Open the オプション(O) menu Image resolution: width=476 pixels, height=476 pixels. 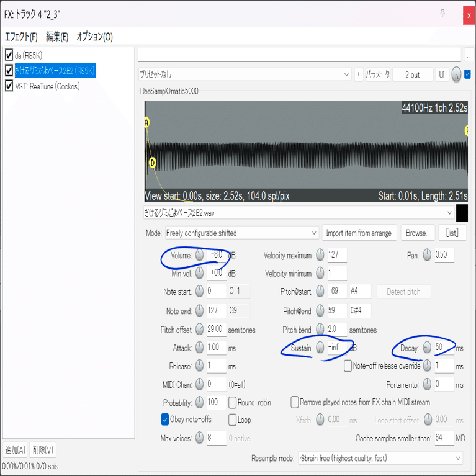coord(94,37)
